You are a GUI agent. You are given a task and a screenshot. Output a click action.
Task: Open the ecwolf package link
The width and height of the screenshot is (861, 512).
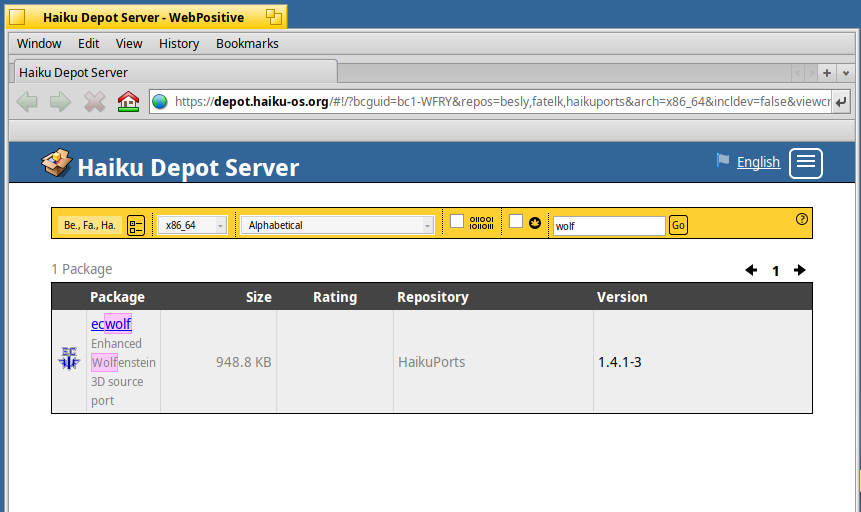pos(111,324)
